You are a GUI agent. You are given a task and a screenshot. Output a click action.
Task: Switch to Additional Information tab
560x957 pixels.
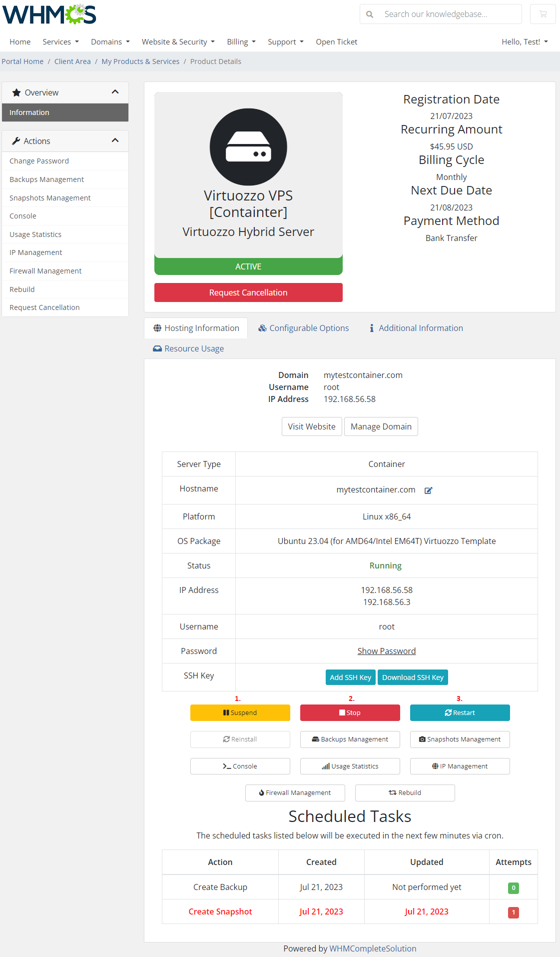click(x=416, y=328)
